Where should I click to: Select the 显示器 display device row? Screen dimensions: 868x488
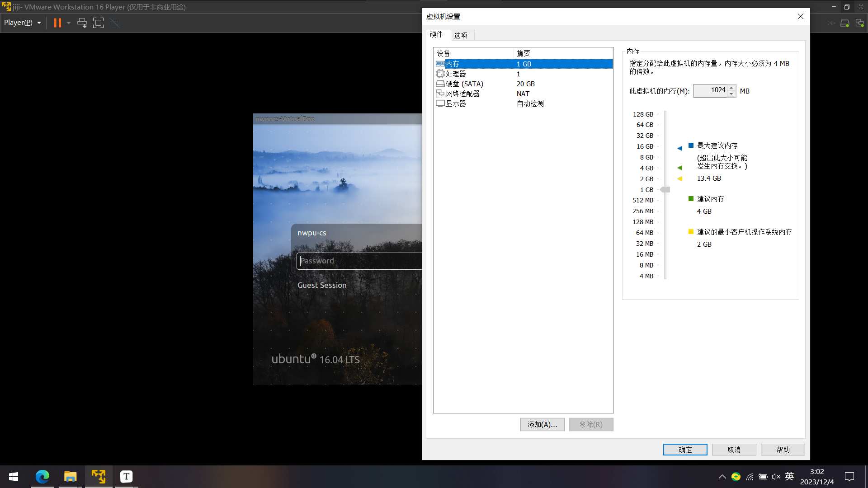click(x=456, y=103)
